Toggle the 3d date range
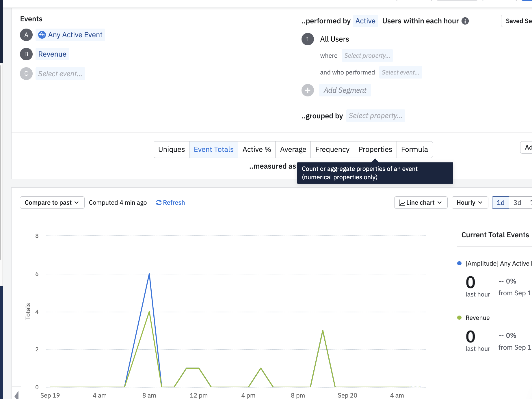Screen dimensions: 532x399 tap(517, 203)
